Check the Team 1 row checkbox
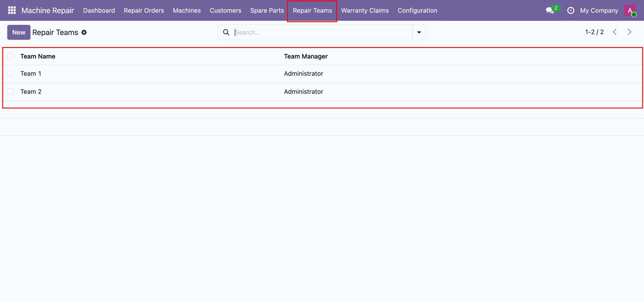The height and width of the screenshot is (302, 644). coord(11,73)
